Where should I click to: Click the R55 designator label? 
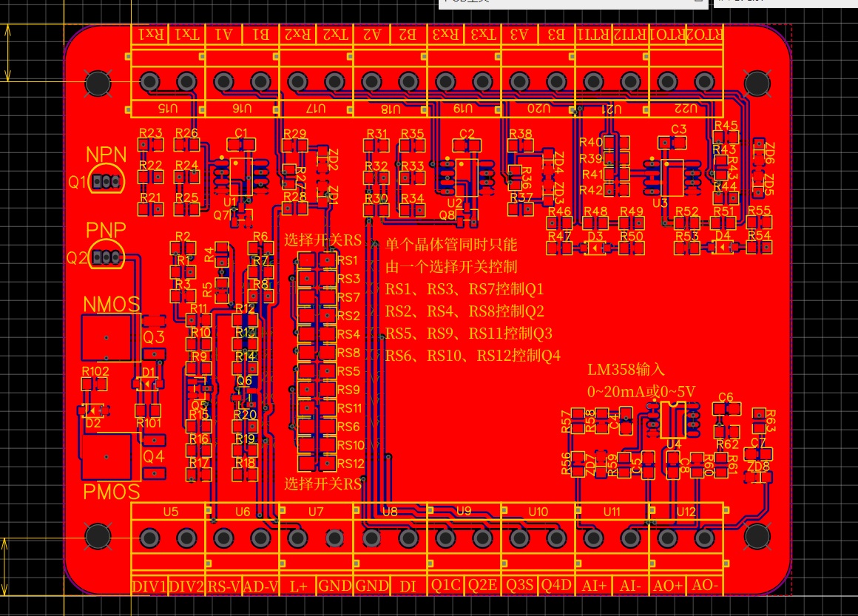click(x=760, y=211)
